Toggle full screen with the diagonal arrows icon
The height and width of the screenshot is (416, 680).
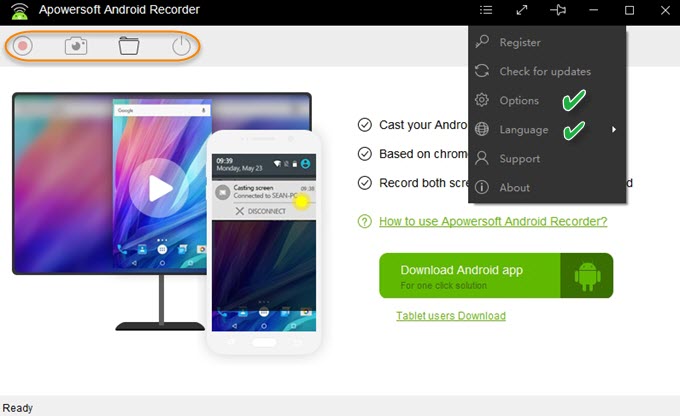(x=522, y=10)
